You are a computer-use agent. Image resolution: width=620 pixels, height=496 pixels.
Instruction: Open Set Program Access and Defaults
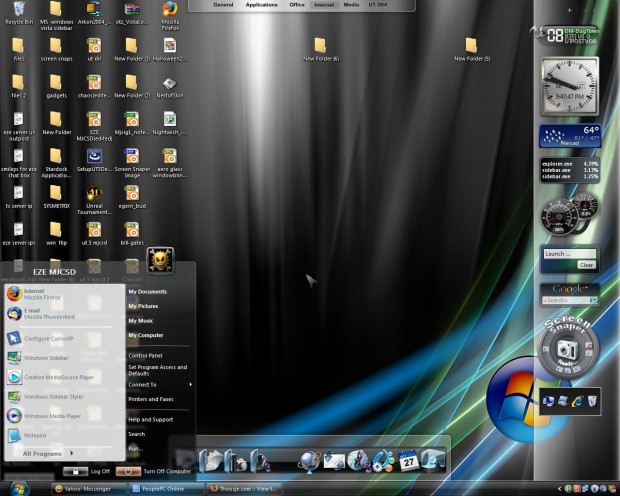pyautogui.click(x=158, y=370)
